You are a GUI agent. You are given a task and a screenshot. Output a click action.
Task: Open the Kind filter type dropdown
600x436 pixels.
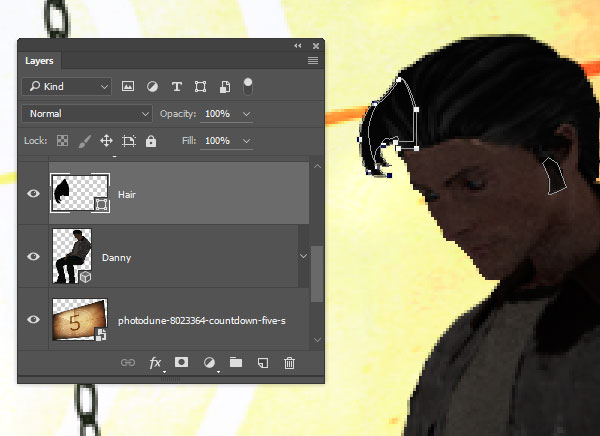[67, 87]
